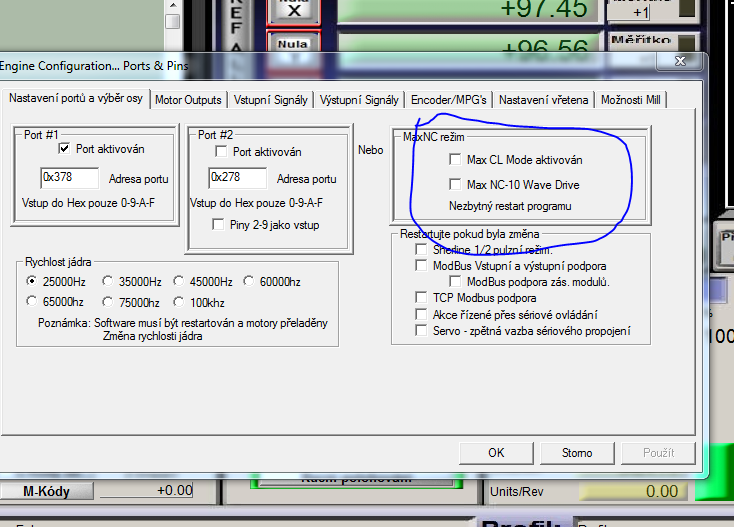Open the Vstupní Signály tab
This screenshot has height=527, width=734.
coord(271,100)
